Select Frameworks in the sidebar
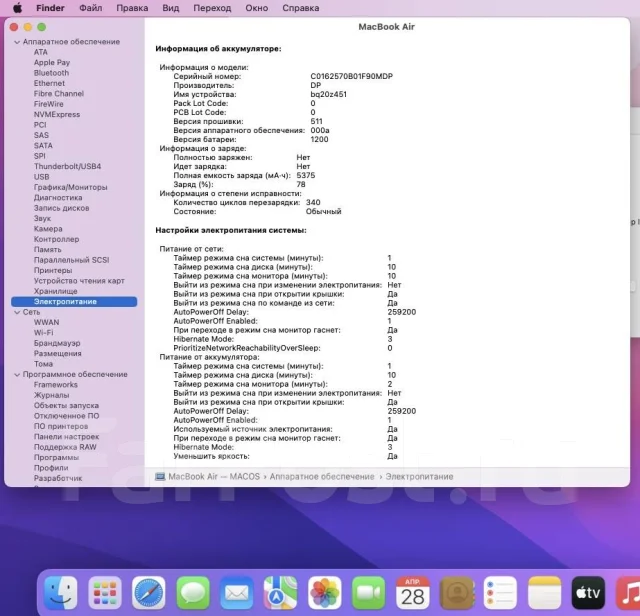The height and width of the screenshot is (616, 640). tap(56, 385)
